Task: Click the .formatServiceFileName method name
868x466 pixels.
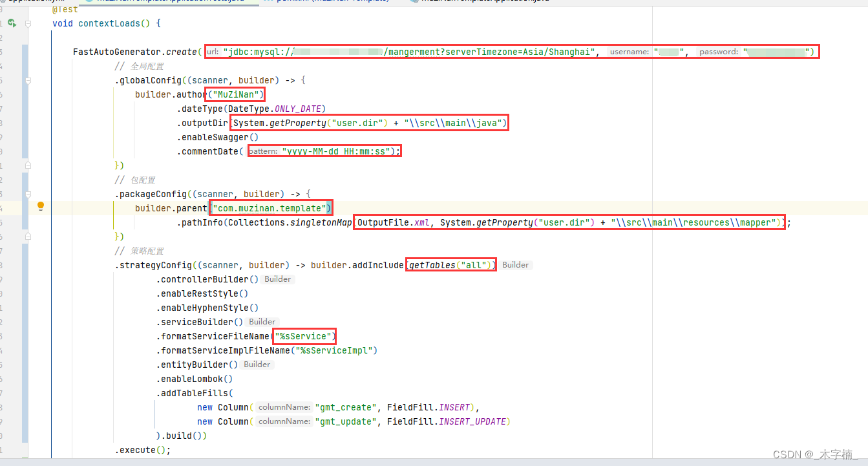Action: pos(213,336)
